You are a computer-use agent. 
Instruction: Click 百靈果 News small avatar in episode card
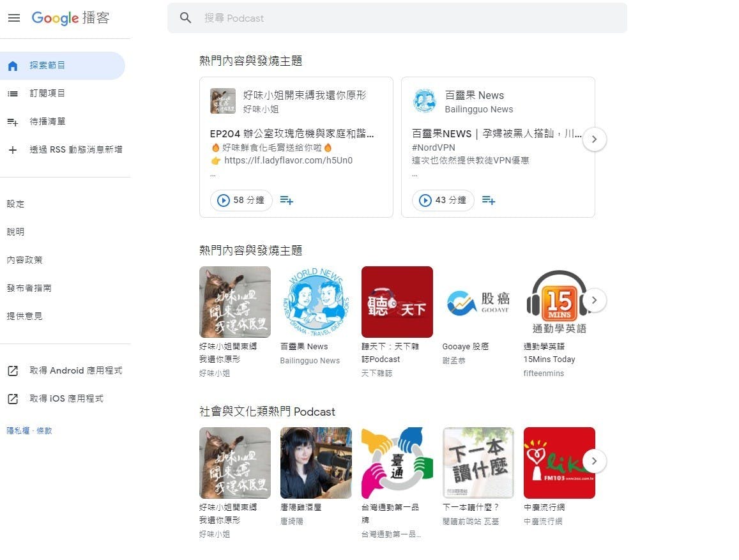pos(425,101)
